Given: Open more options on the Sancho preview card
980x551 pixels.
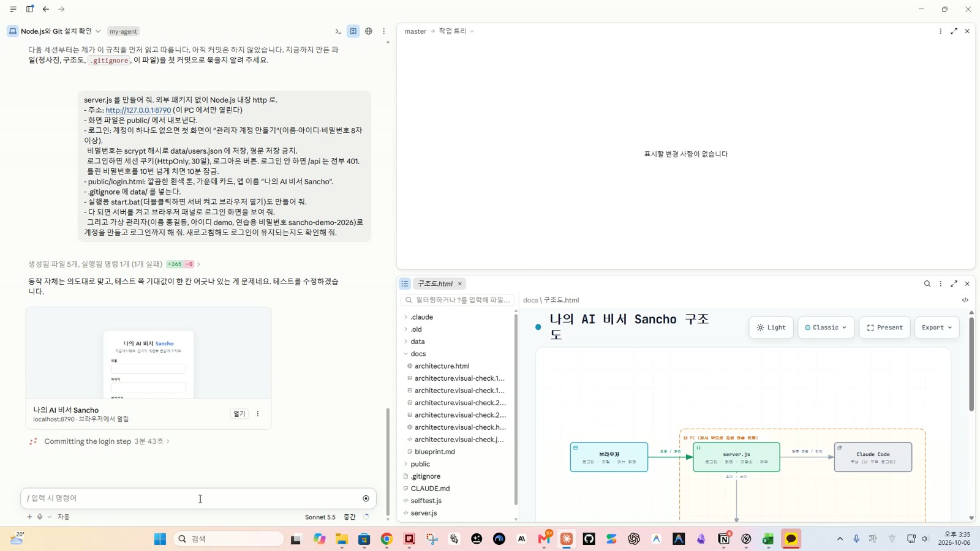Looking at the screenshot, I should pyautogui.click(x=258, y=414).
